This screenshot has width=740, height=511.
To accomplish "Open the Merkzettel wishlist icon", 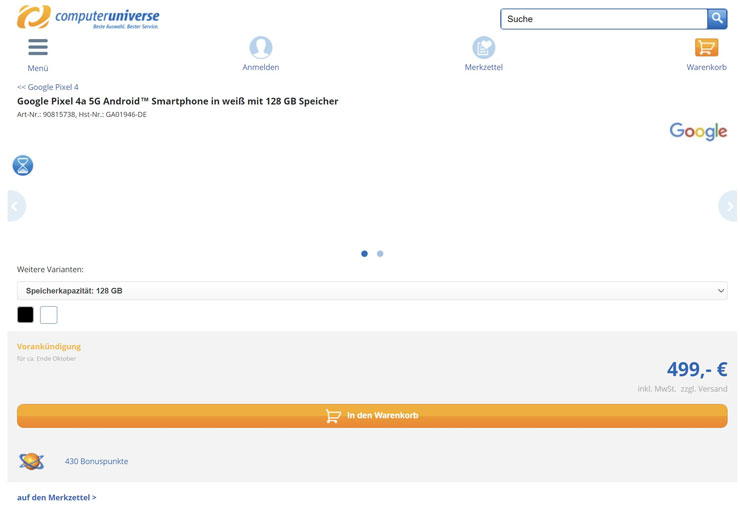I will (x=483, y=47).
